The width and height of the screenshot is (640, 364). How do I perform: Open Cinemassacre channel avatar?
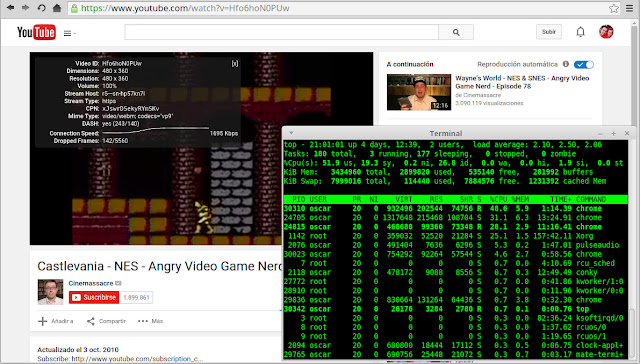pyautogui.click(x=50, y=292)
